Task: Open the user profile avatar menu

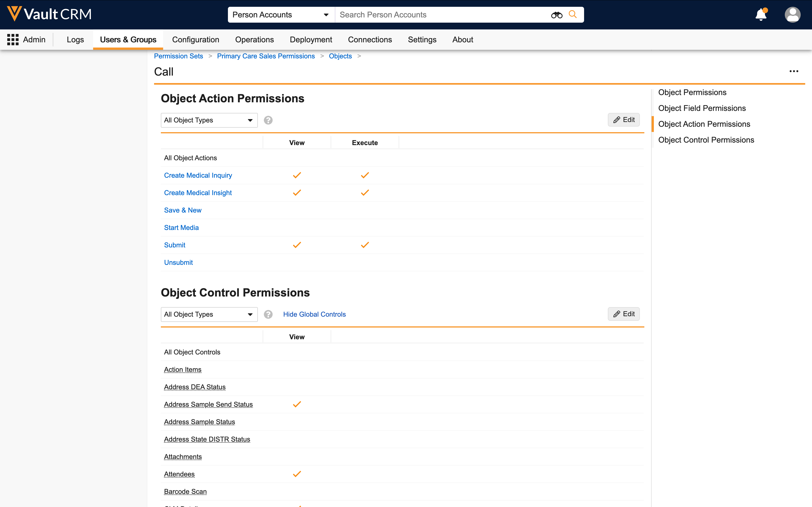Action: [x=792, y=15]
